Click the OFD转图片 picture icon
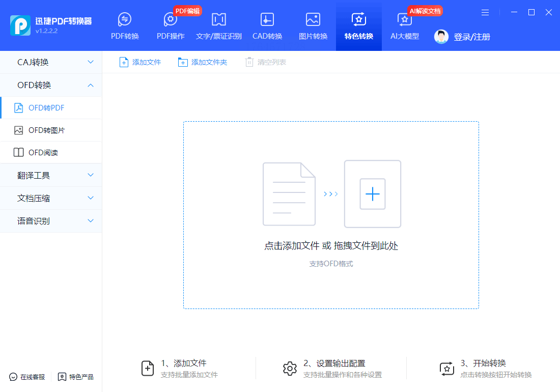The width and height of the screenshot is (560, 392). pyautogui.click(x=18, y=130)
